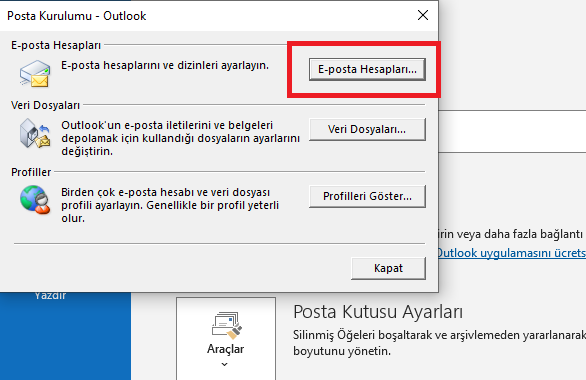Expand the Araçlar dropdown chevron
This screenshot has width=586, height=380.
coord(225,364)
